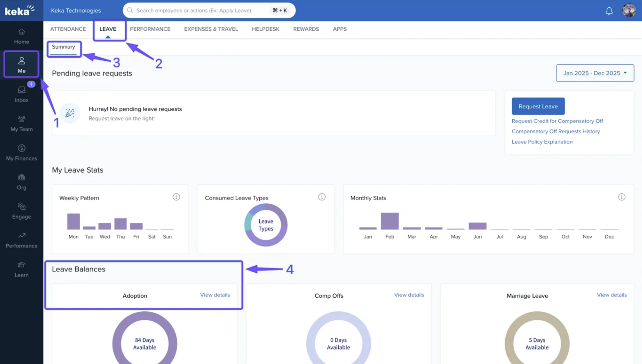Open Inbox with notification badge
This screenshot has width=642, height=364.
coord(21,94)
